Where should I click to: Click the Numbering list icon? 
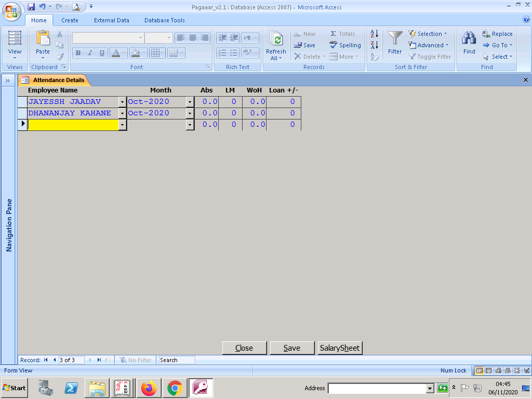[x=222, y=53]
